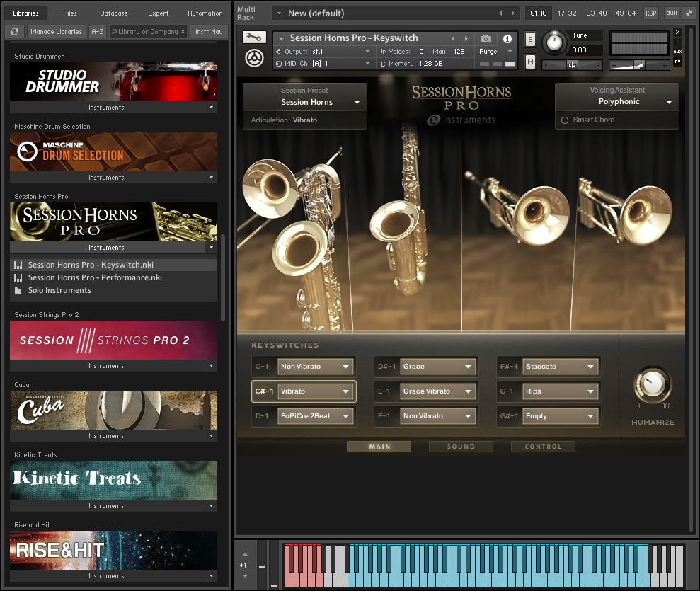Screen dimensions: 700x591
Task: Open the Section Preset dropdown showing Session Horns
Action: (304, 102)
